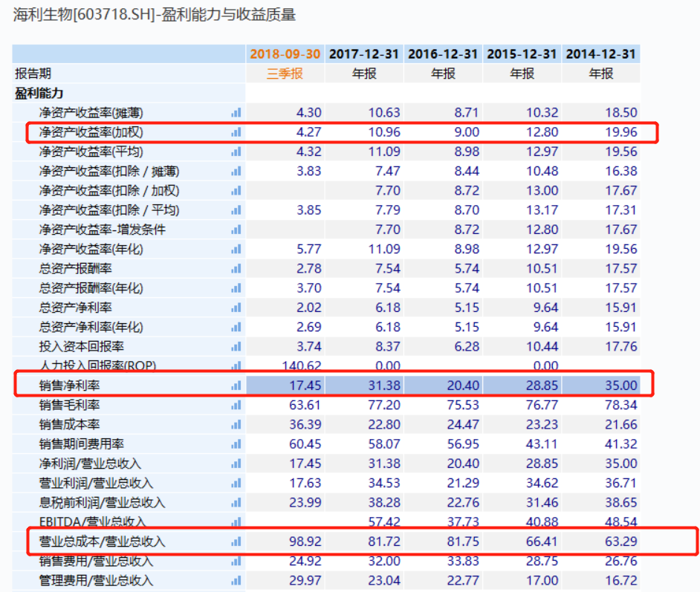Select the 2015-12-31 column header

[522, 54]
